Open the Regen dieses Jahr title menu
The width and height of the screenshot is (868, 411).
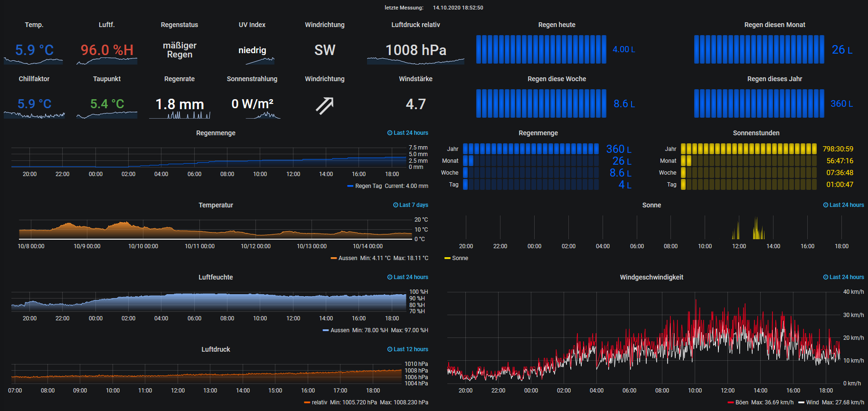point(775,79)
